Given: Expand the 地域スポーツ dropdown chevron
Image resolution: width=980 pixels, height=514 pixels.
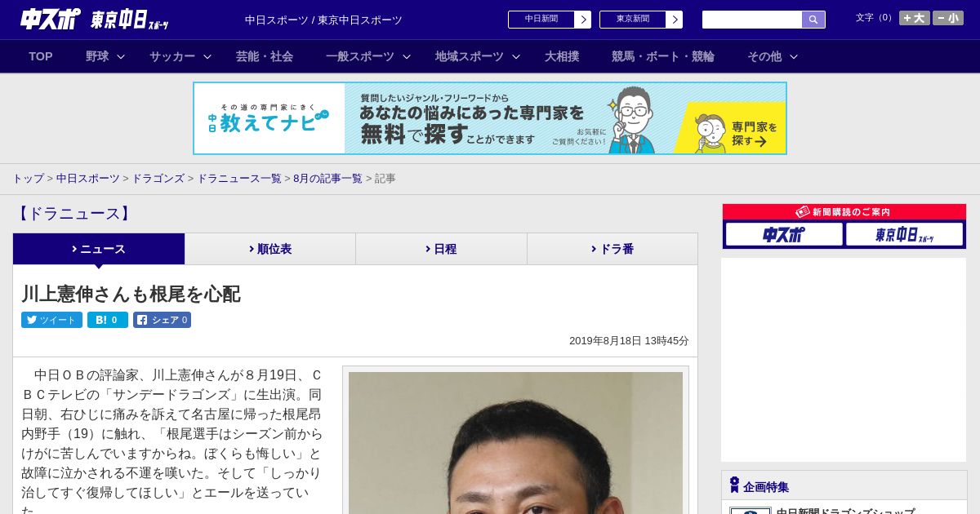Looking at the screenshot, I should [516, 56].
